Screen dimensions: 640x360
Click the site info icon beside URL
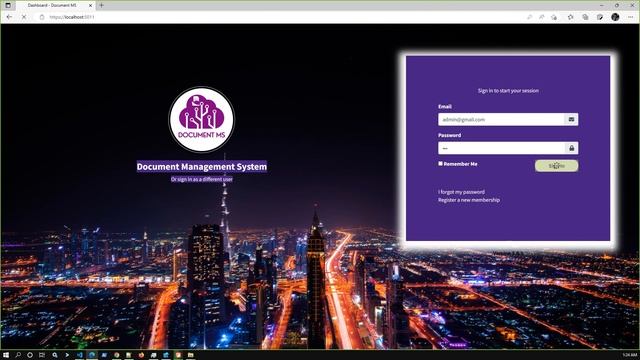42,17
